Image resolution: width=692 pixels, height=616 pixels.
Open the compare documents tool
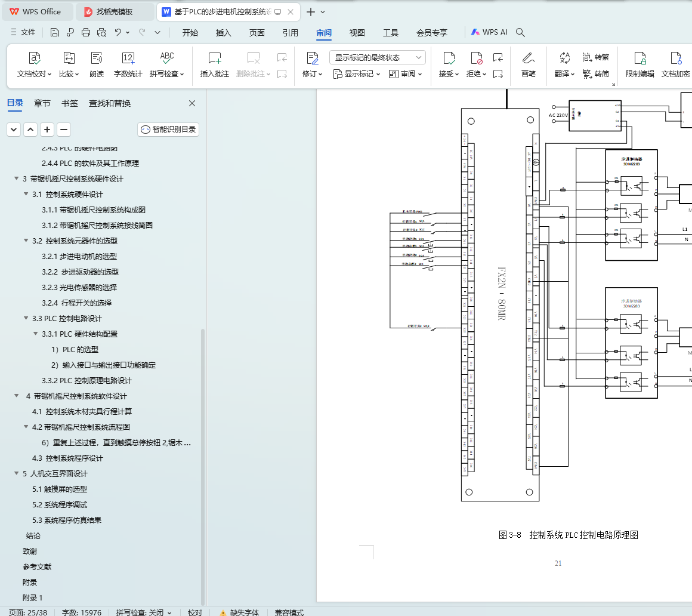(69, 65)
